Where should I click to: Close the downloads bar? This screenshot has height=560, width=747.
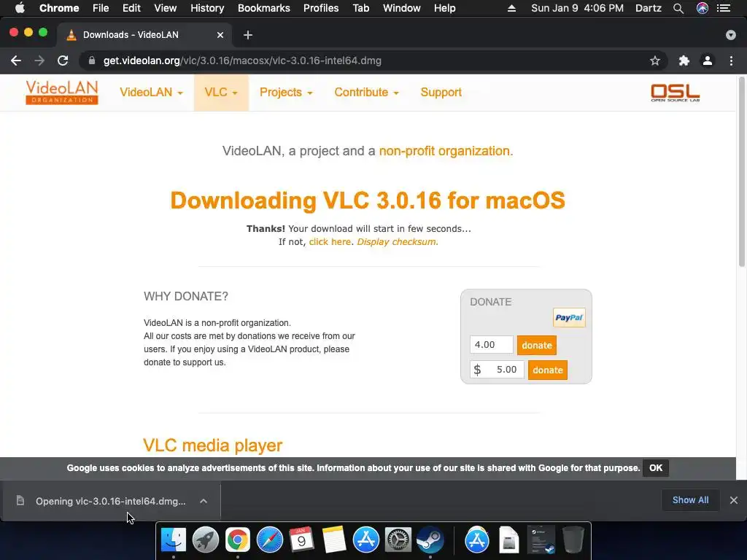click(734, 500)
